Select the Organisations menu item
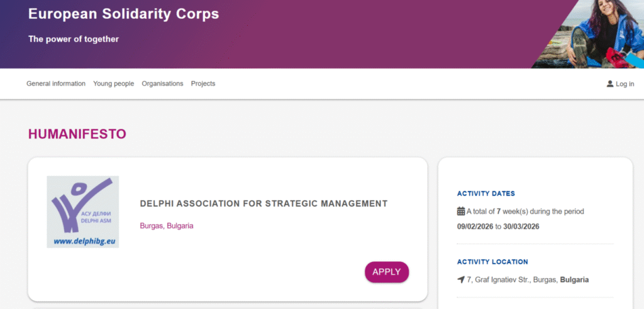 tap(162, 84)
